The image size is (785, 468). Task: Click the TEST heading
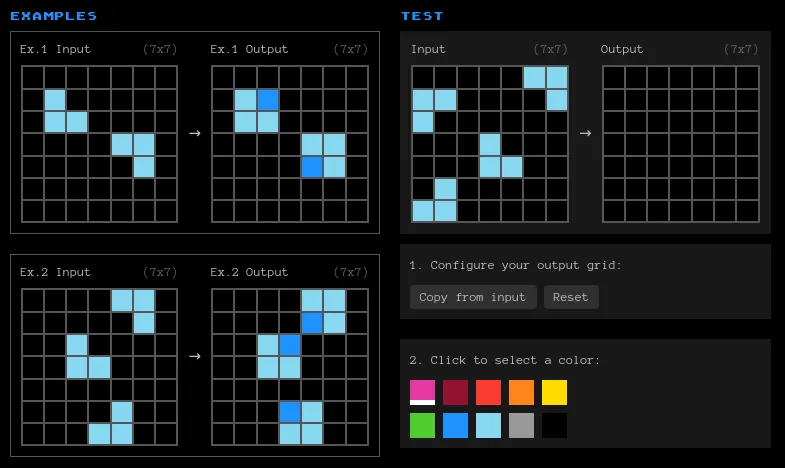pyautogui.click(x=422, y=16)
